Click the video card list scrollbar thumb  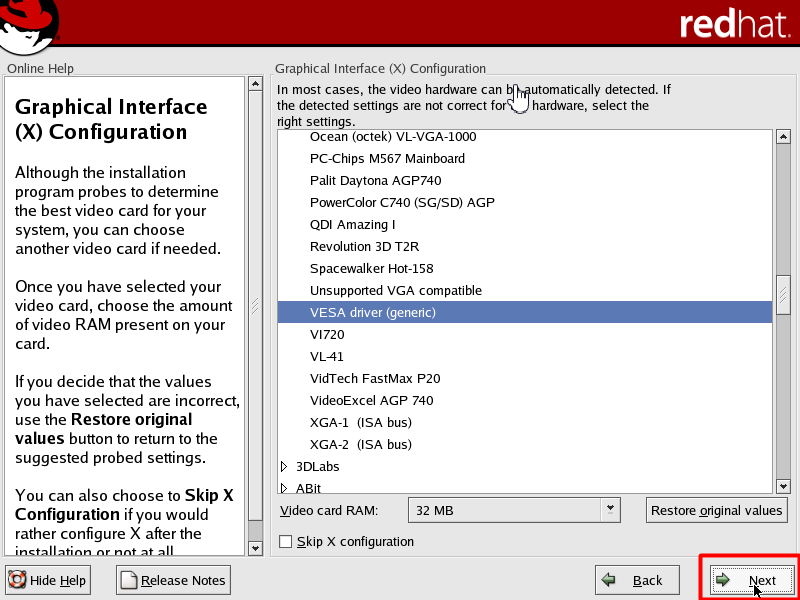click(x=783, y=295)
